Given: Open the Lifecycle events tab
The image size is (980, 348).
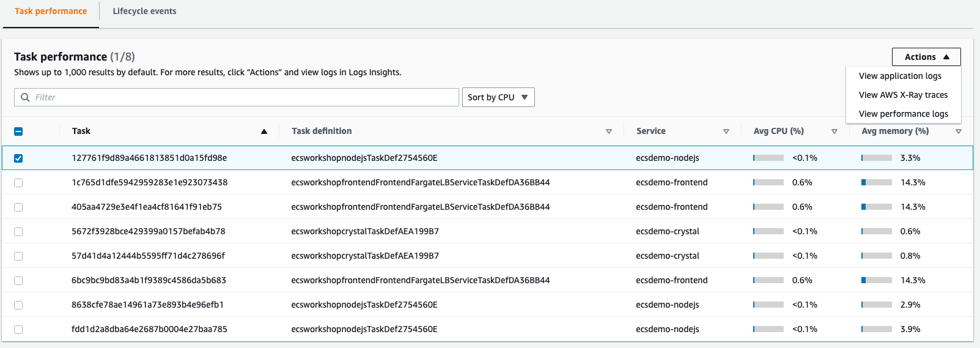Looking at the screenshot, I should point(144,11).
